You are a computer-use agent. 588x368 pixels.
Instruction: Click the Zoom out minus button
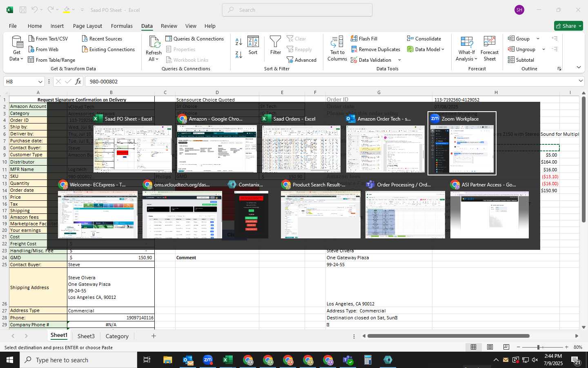coord(518,347)
